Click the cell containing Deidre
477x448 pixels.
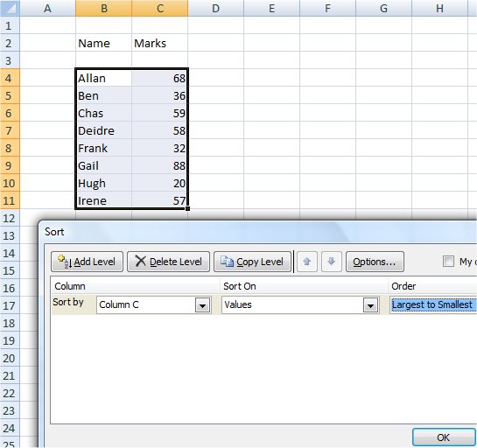pyautogui.click(x=104, y=130)
